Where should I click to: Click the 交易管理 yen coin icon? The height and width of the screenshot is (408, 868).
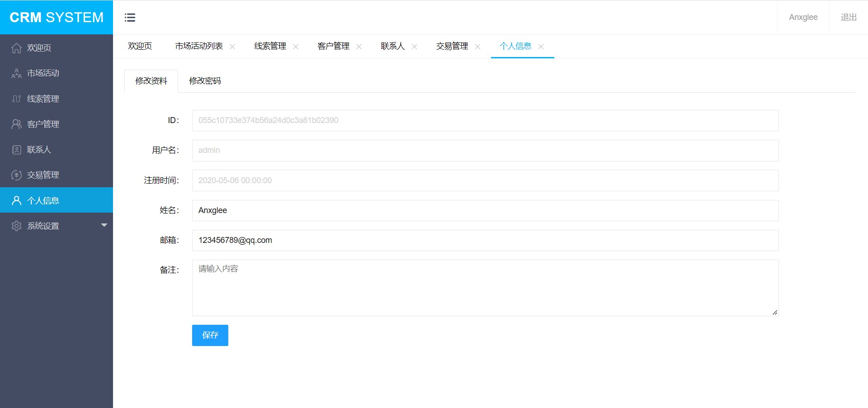[x=16, y=175]
